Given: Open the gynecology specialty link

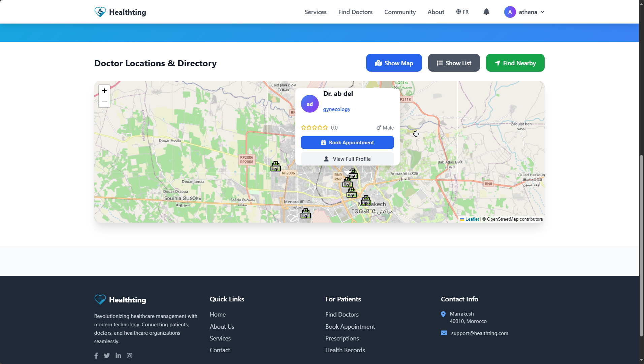Looking at the screenshot, I should [336, 109].
